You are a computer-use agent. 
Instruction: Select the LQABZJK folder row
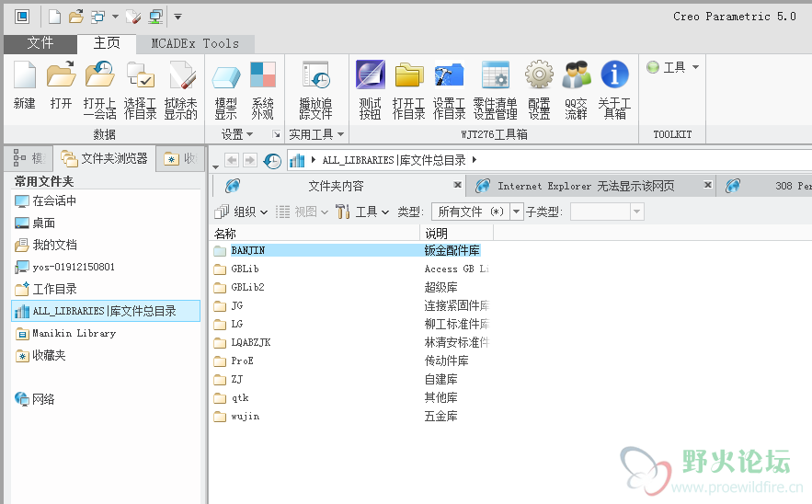[350, 342]
